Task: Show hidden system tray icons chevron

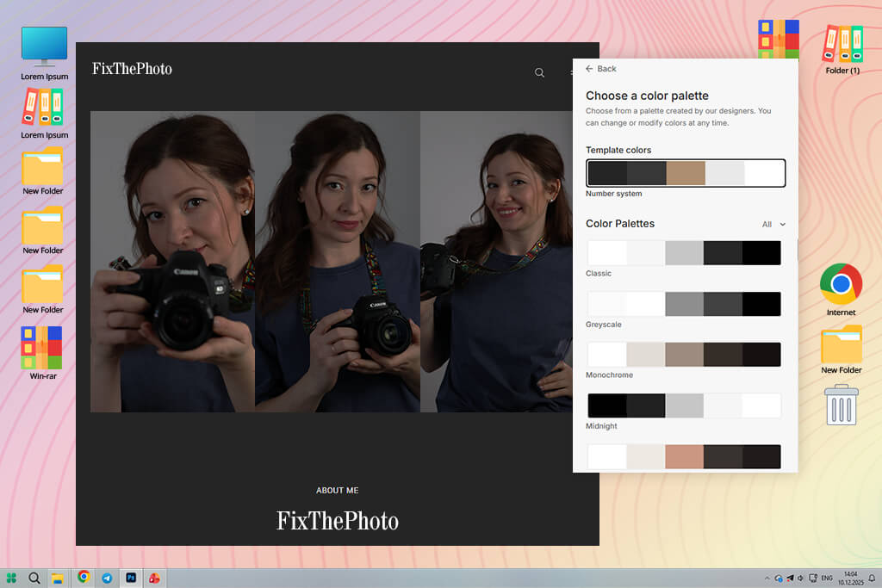Action: tap(767, 578)
